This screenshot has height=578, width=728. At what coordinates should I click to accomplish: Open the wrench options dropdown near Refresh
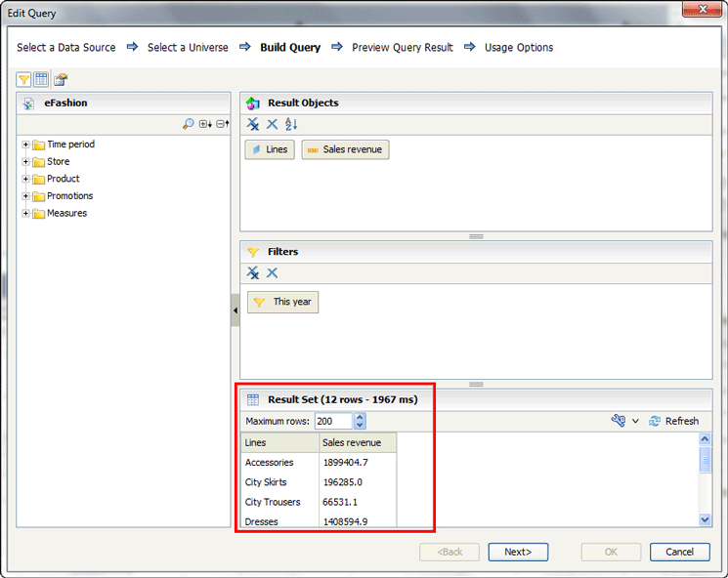[624, 421]
